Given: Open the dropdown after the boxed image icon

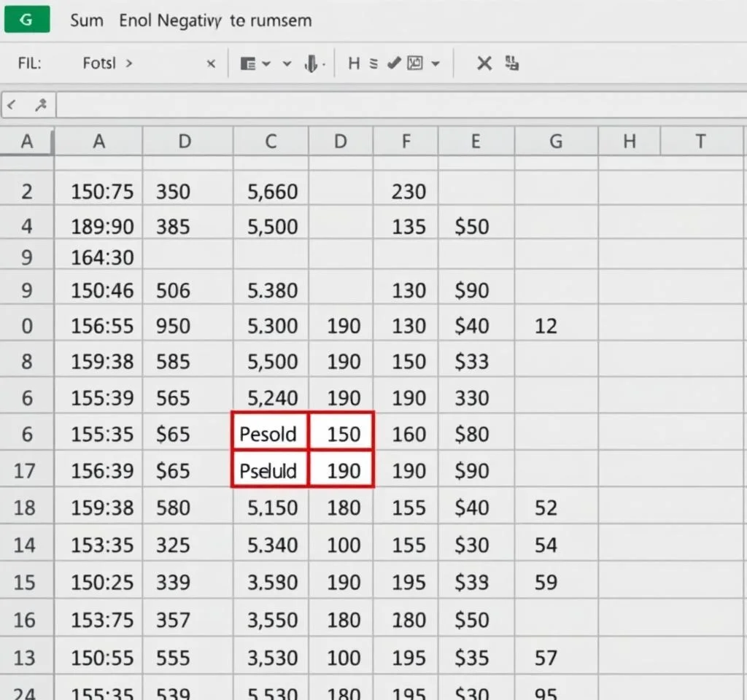Looking at the screenshot, I should [436, 64].
